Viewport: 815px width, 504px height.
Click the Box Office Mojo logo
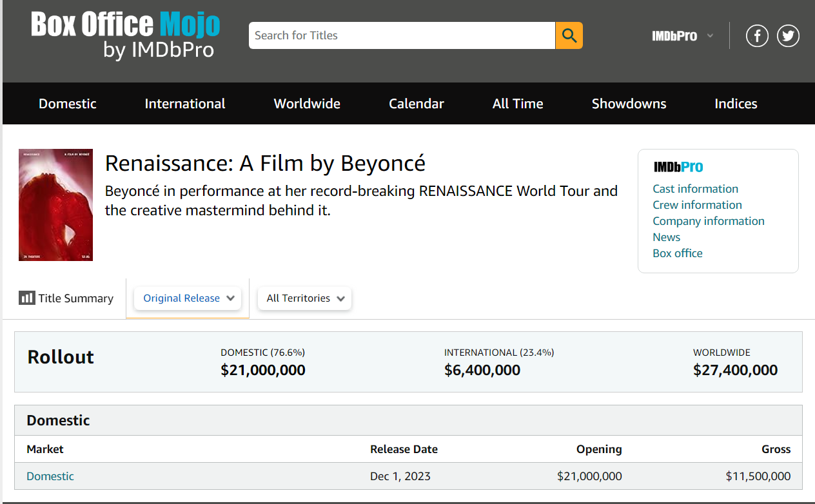coord(126,35)
